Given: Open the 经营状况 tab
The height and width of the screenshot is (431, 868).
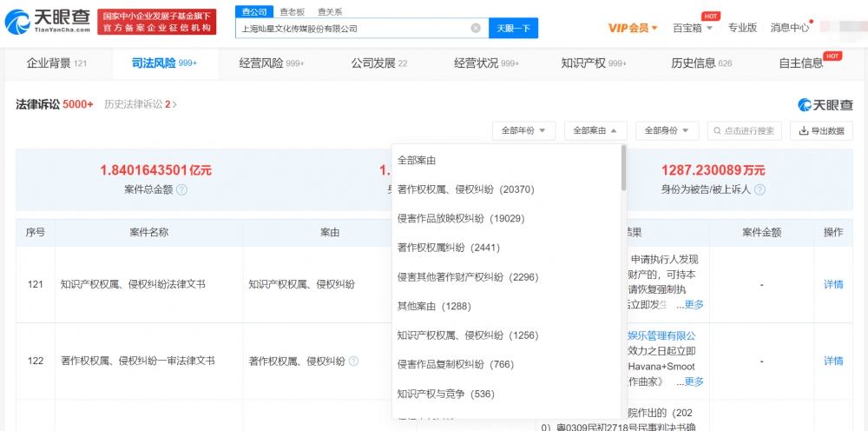Looking at the screenshot, I should click(x=487, y=63).
